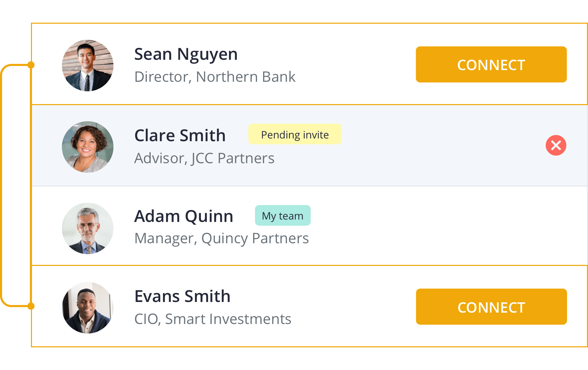Select Adam Quinn's profile picture
The width and height of the screenshot is (588, 370).
pos(88,228)
